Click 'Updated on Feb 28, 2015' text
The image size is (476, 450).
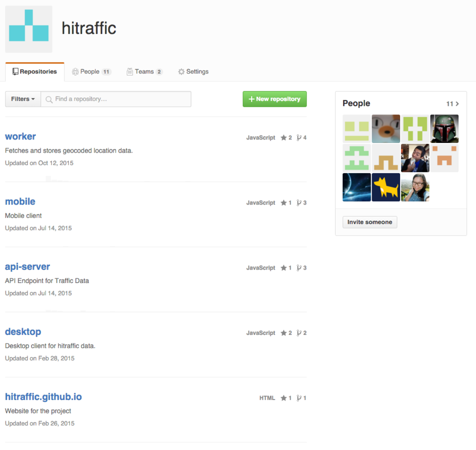[40, 358]
